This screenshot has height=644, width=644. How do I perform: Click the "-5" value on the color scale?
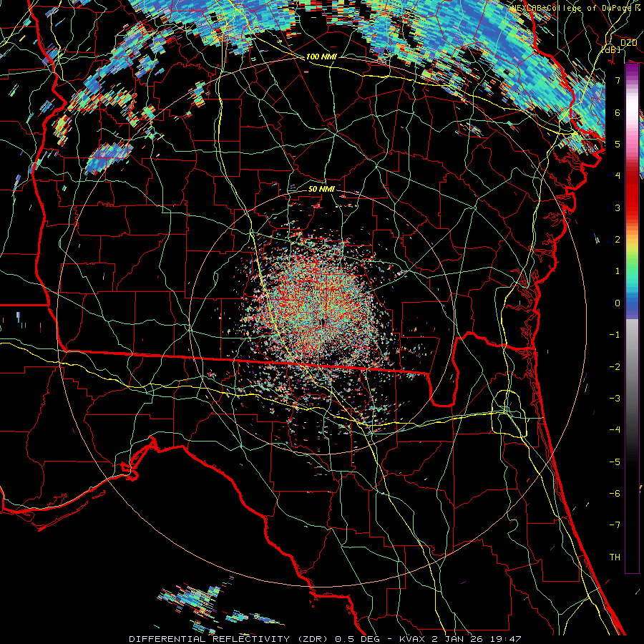(615, 462)
